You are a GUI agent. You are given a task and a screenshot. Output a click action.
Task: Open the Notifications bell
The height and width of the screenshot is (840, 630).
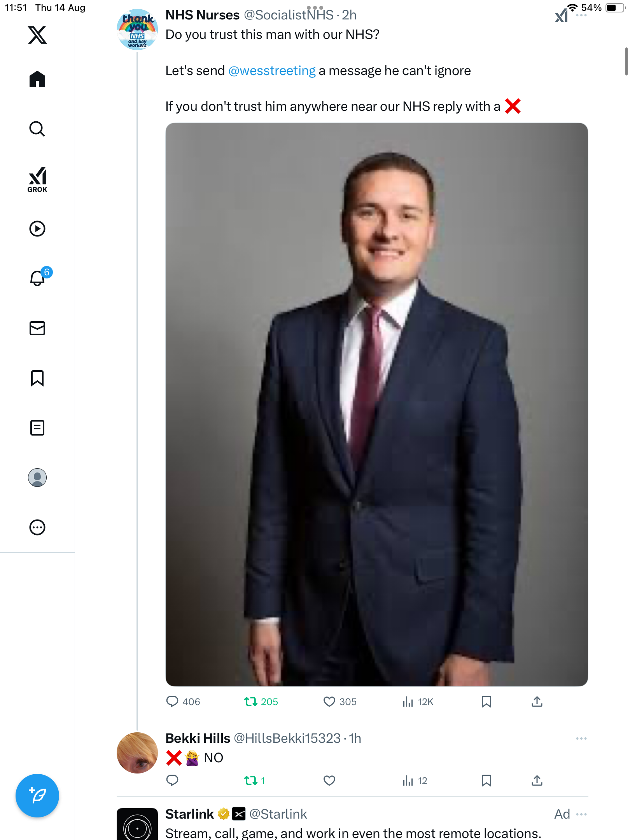tap(37, 278)
